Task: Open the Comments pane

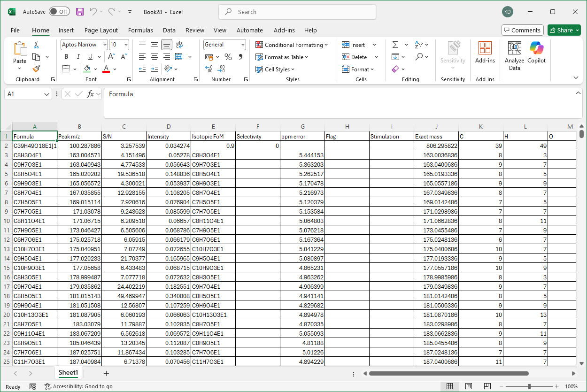Action: [x=522, y=29]
